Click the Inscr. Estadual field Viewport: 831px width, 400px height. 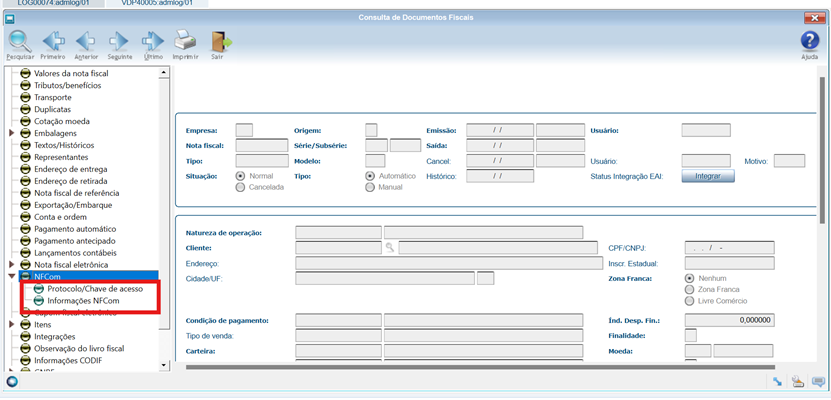coord(729,263)
